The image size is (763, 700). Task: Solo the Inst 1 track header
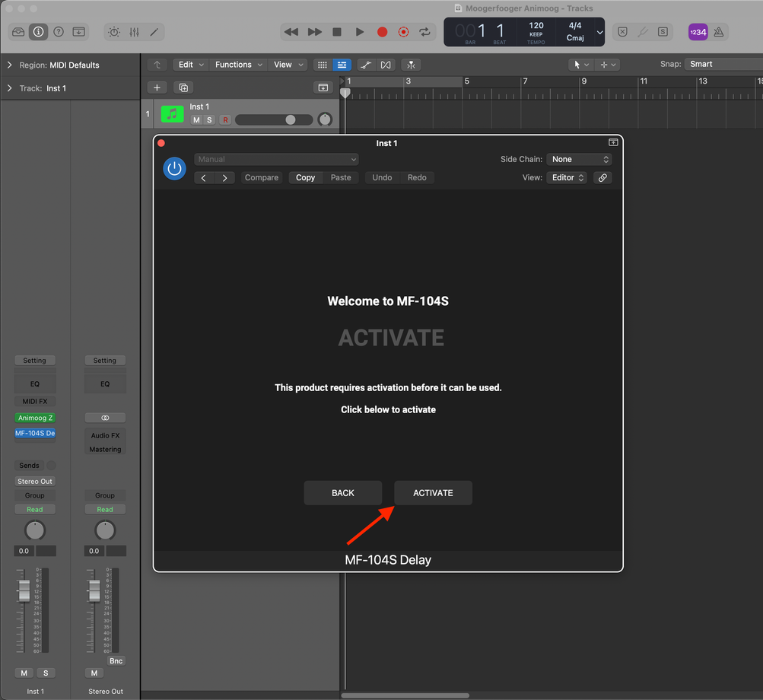pyautogui.click(x=209, y=119)
